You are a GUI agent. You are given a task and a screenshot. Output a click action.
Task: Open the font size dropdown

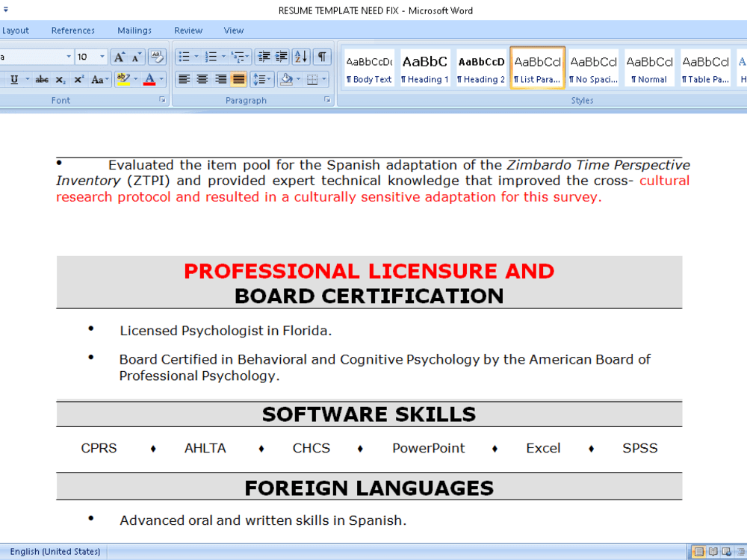click(102, 57)
